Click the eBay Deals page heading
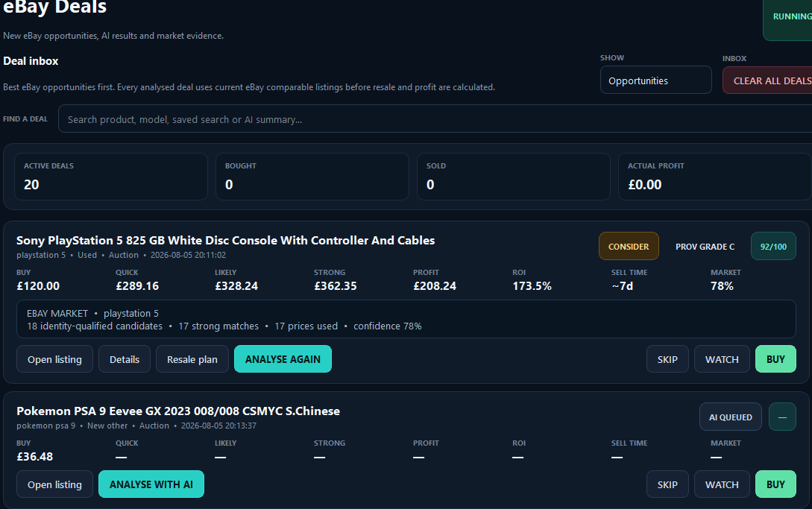This screenshot has width=812, height=509. (x=55, y=6)
